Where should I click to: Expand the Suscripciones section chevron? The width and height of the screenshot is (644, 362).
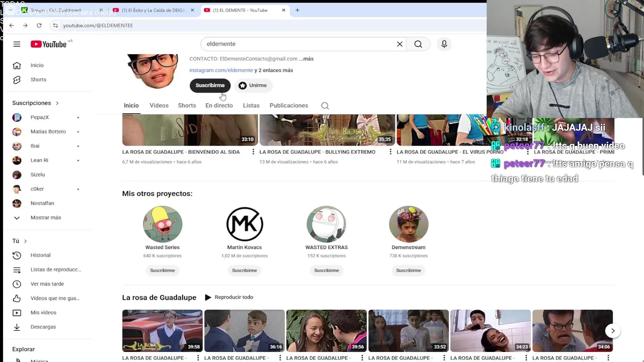click(x=57, y=103)
